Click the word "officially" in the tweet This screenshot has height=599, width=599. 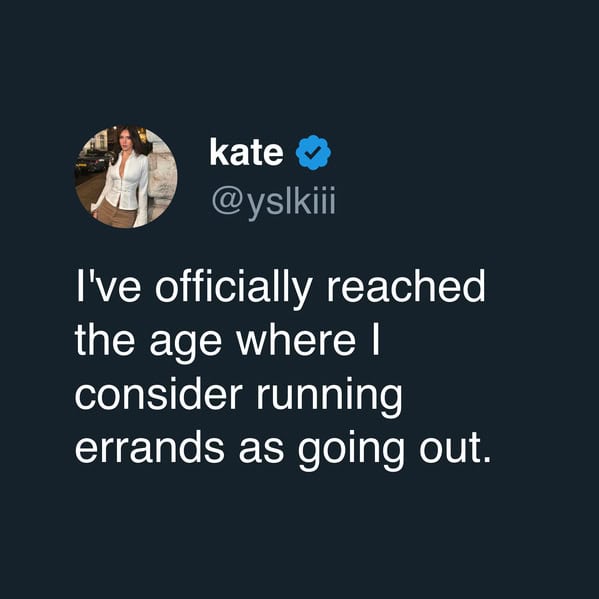pos(233,287)
